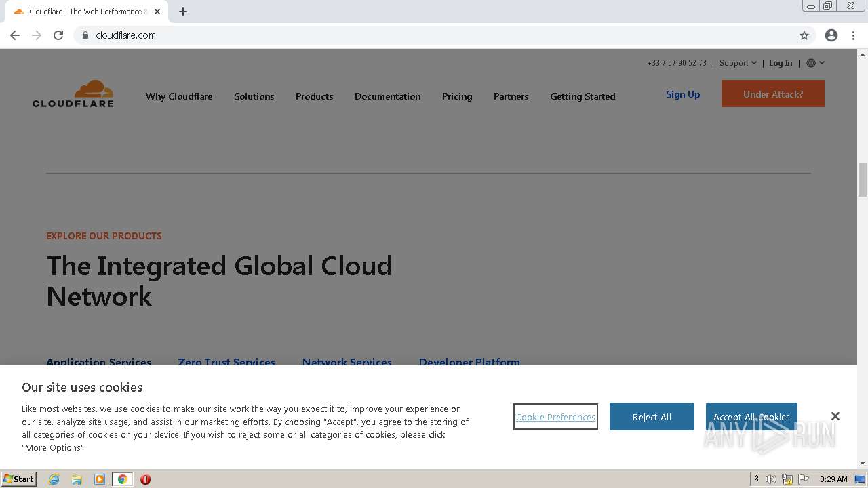This screenshot has width=868, height=488.
Task: Click the 'EXPLORE OUR PRODUCTS' label
Action: [104, 236]
